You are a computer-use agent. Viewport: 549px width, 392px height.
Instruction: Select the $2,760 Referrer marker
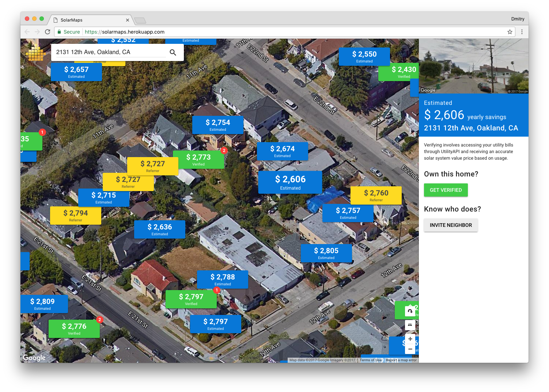(376, 195)
